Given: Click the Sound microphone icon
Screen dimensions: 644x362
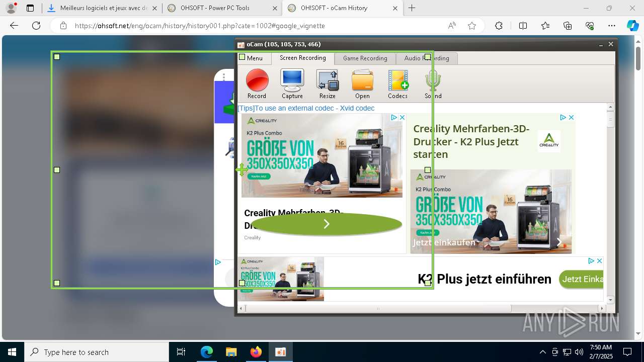Looking at the screenshot, I should click(x=433, y=84).
